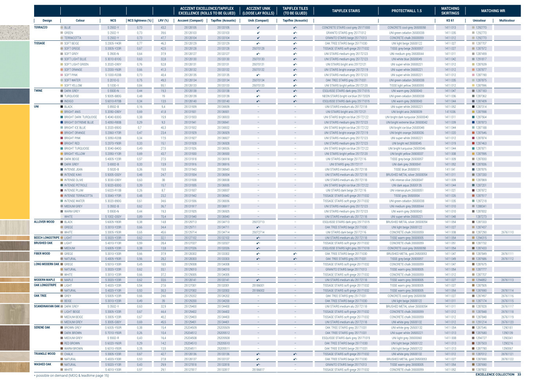Click the Terrazzo Blue colour swatch square
The width and height of the screenshot is (554, 392).
pos(62,28)
